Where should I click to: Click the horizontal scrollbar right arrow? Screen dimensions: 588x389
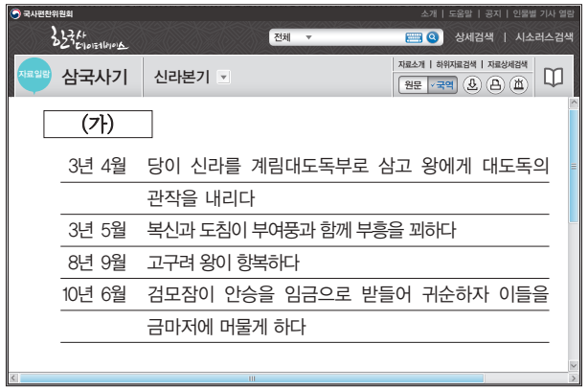574,378
